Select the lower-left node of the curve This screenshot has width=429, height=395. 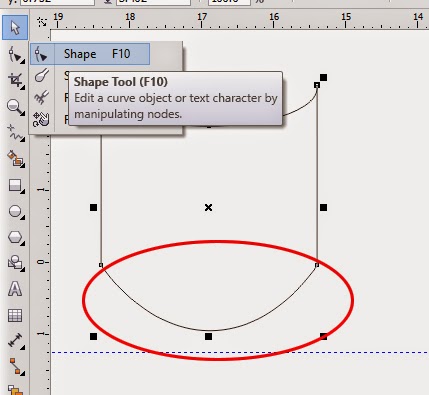(101, 265)
